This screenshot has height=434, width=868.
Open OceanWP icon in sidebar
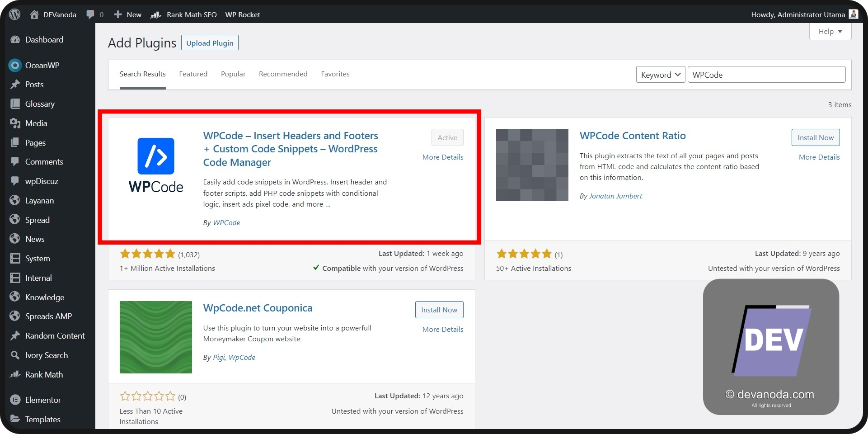click(x=15, y=66)
